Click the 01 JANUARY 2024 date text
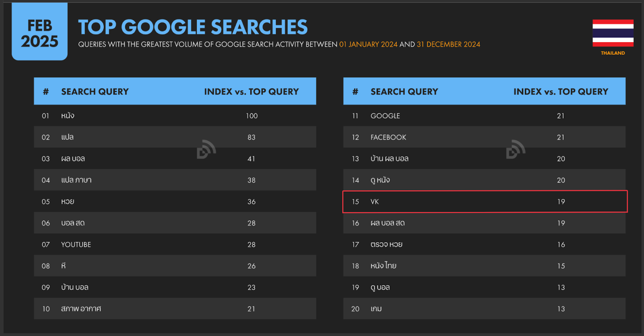Screen dimensions: 644x336 coord(368,44)
